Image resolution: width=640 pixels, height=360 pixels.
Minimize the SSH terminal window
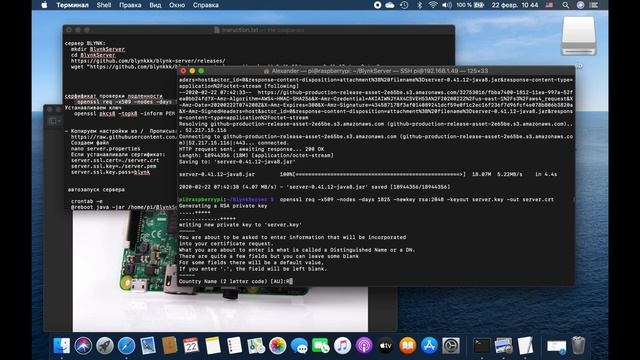coord(192,71)
